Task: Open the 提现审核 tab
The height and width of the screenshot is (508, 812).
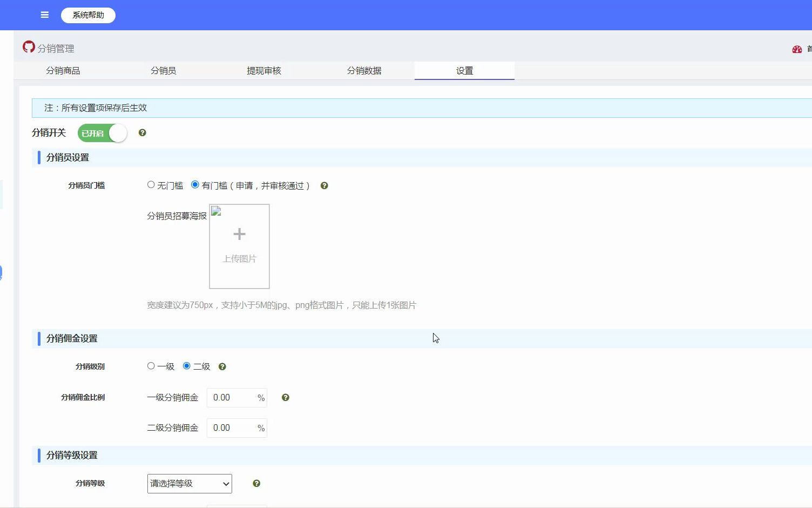Action: pyautogui.click(x=264, y=70)
